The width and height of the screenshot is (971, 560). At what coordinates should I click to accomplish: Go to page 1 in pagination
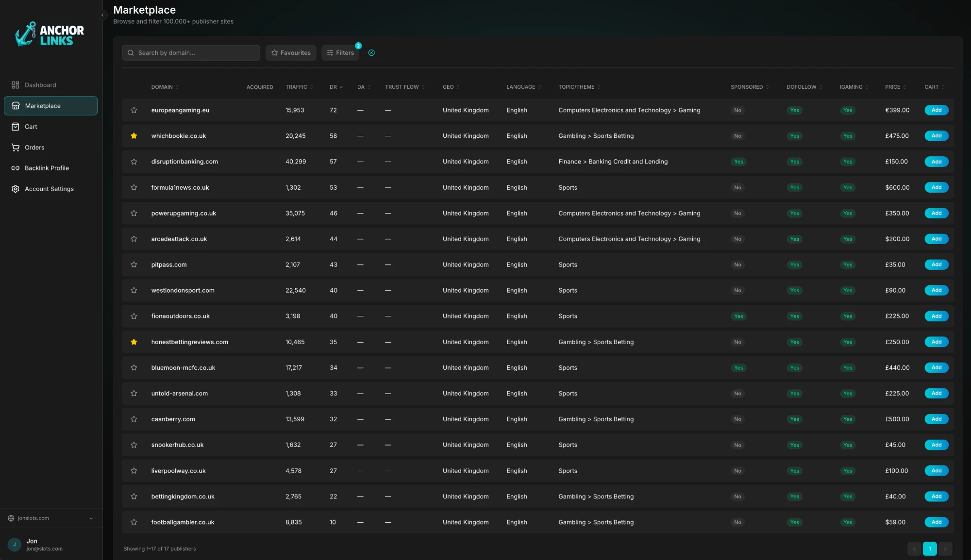(x=929, y=549)
